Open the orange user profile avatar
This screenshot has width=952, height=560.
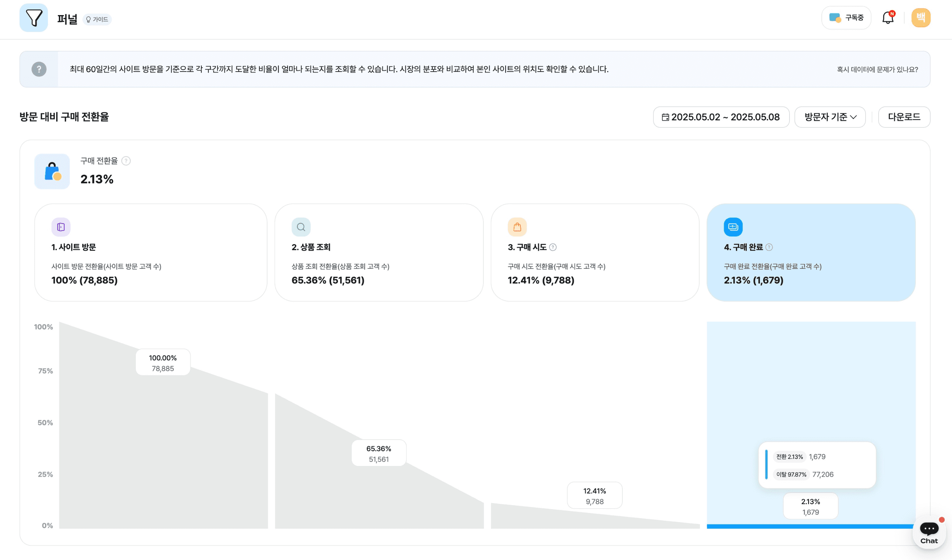[x=920, y=18]
